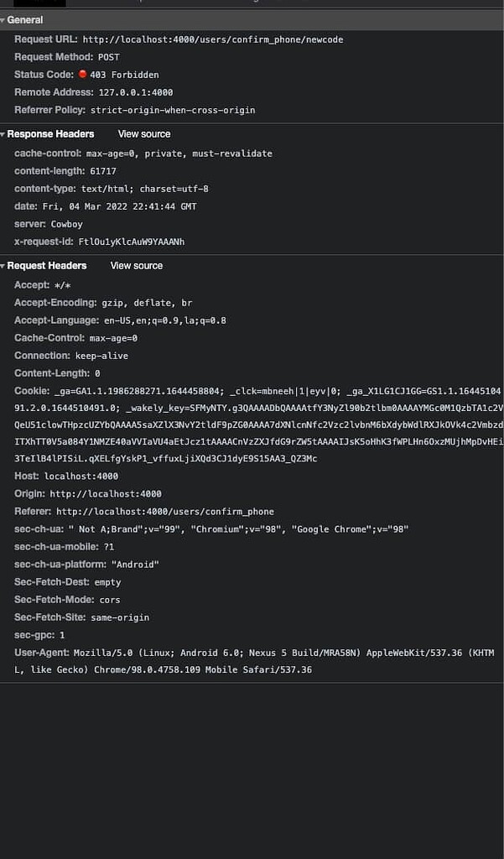Collapse the General section

point(22,20)
